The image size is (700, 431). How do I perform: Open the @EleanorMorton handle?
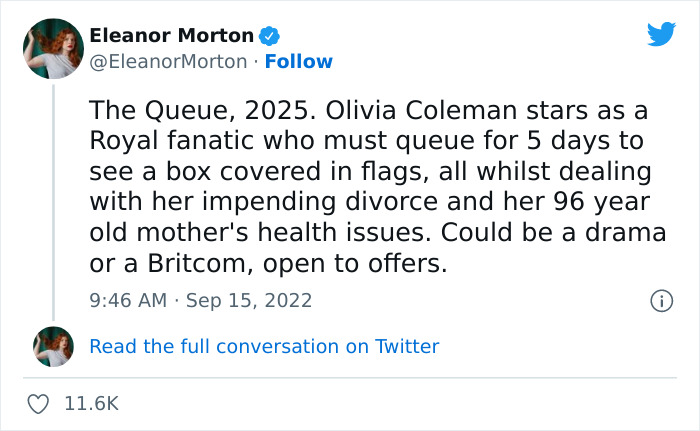click(168, 62)
